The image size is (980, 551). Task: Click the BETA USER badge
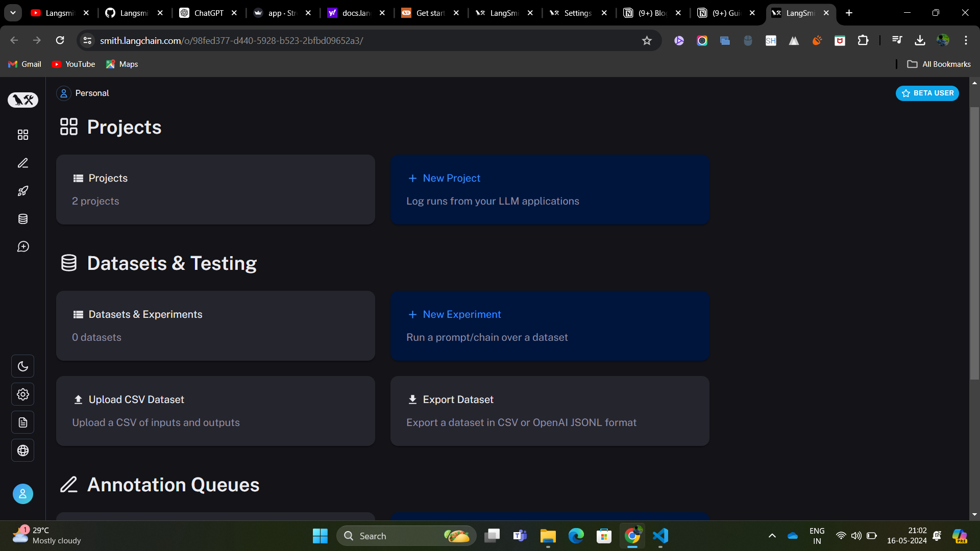tap(927, 93)
